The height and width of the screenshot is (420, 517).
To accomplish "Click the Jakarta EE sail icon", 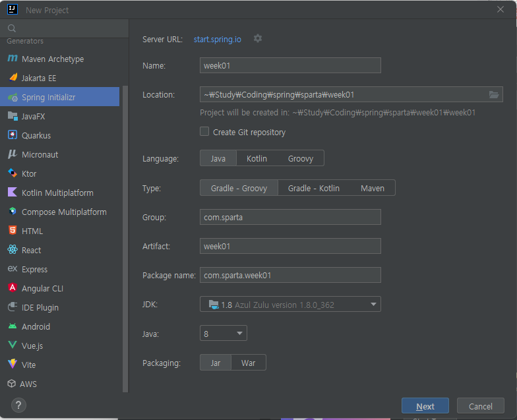I will (13, 78).
